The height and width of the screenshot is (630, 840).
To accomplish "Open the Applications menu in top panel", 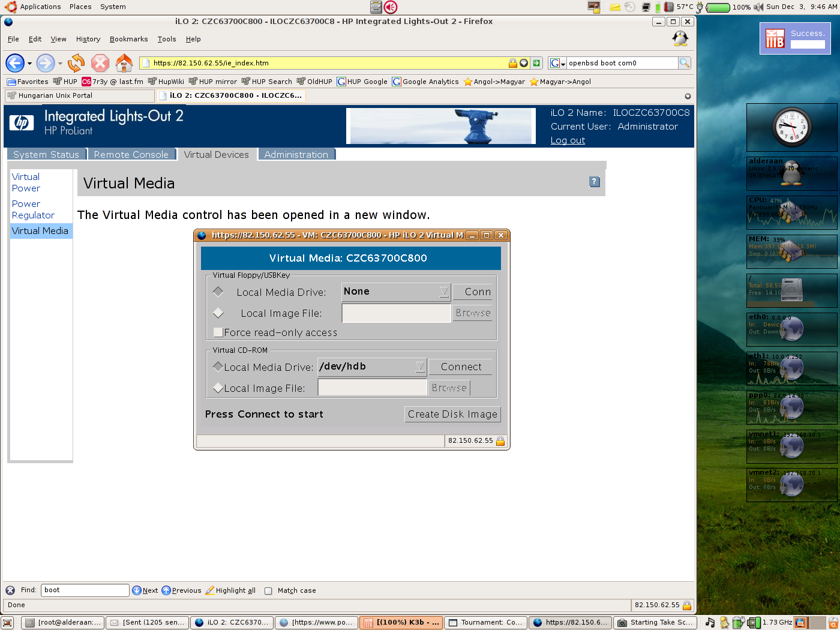I will (x=40, y=7).
